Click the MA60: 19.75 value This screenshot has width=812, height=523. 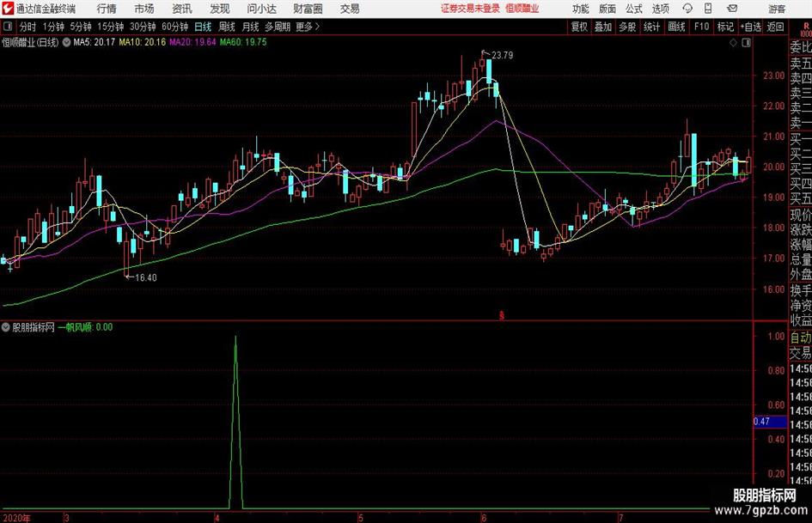243,42
